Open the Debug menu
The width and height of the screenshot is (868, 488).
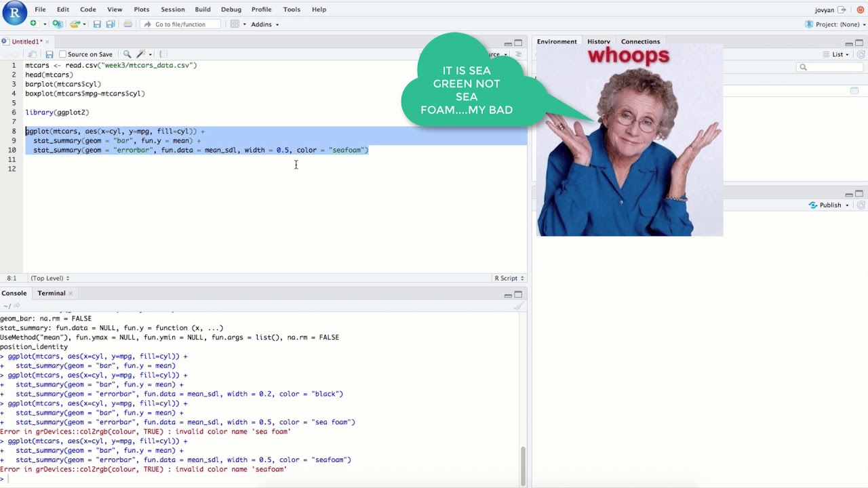[x=231, y=9]
